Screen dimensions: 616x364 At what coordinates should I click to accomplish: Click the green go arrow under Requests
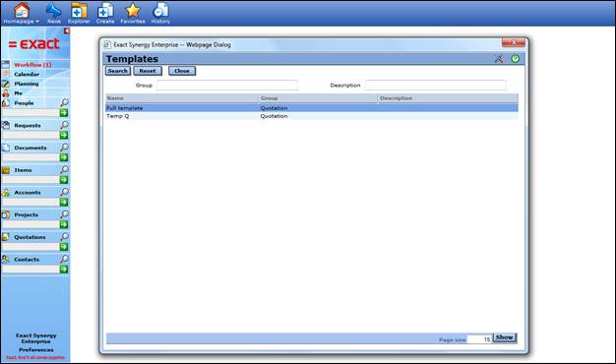pos(64,135)
